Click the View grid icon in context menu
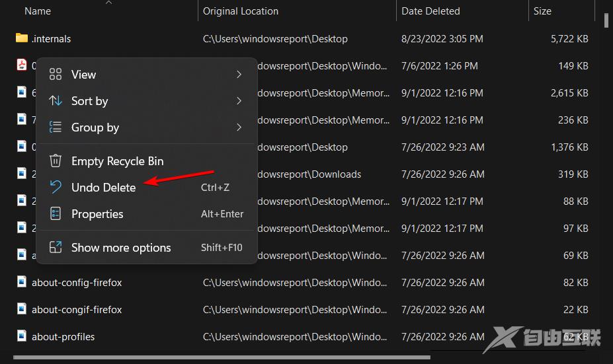 (x=56, y=74)
